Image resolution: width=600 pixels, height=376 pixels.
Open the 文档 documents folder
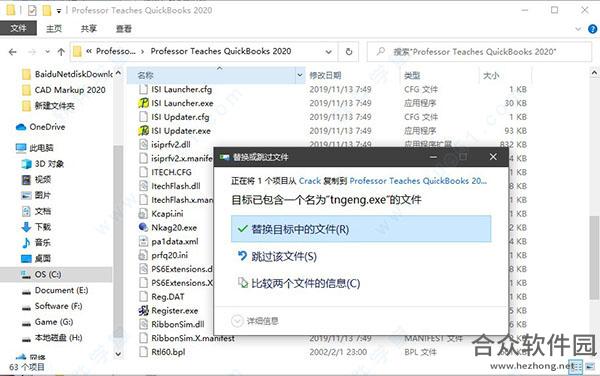[x=36, y=211]
